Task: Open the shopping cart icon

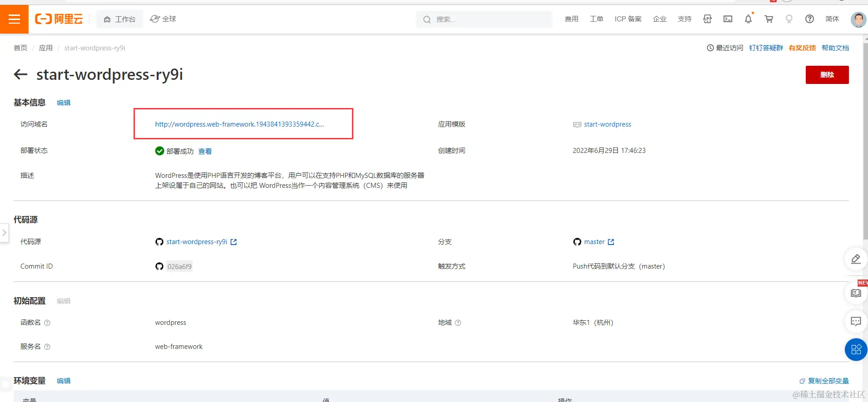Action: point(769,19)
